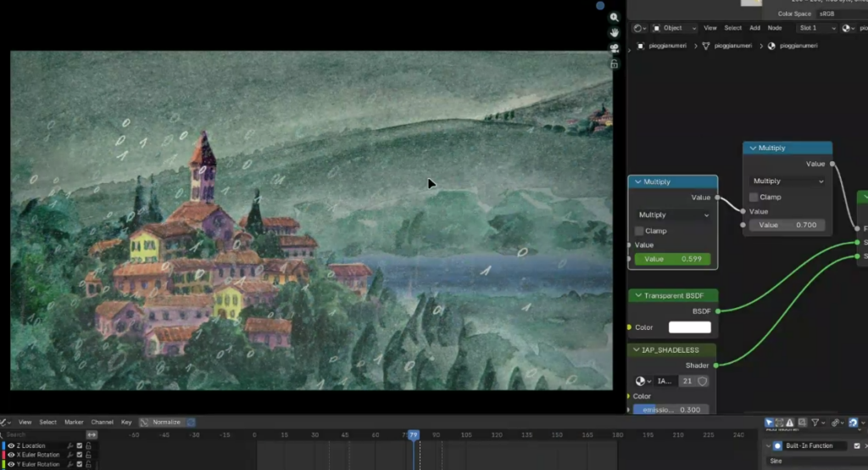Collapse the Transparent BSDF node
The image size is (868, 470).
point(637,295)
